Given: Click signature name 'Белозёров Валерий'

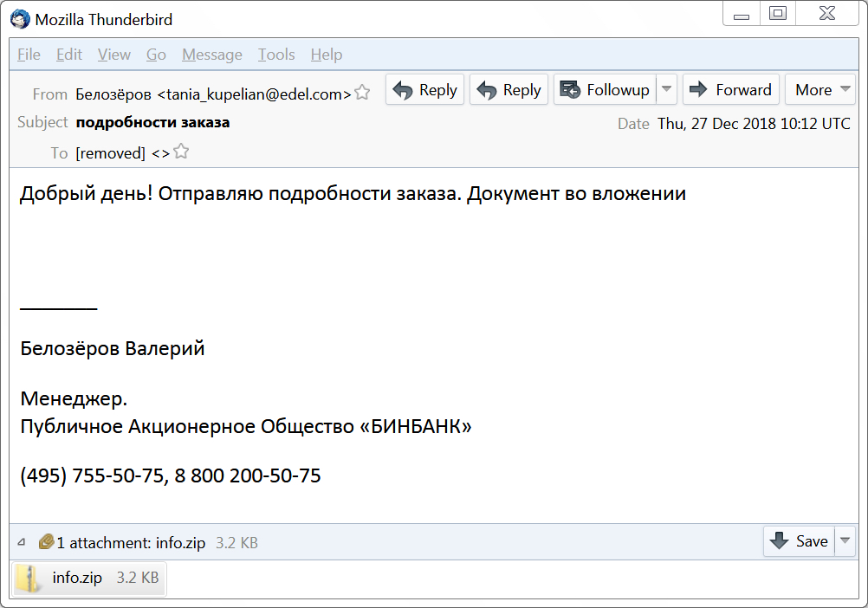Looking at the screenshot, I should tap(113, 348).
